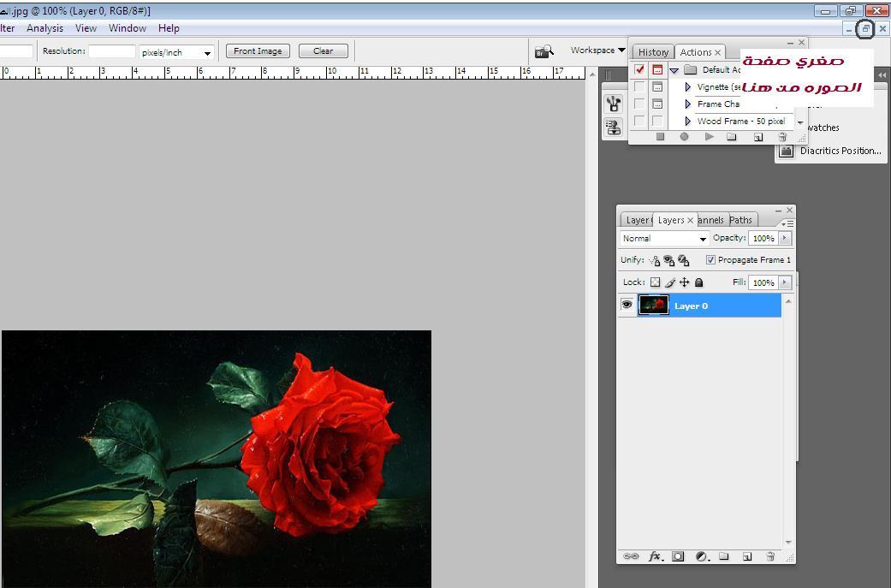891x588 pixels.
Task: Click the Front Image button
Action: click(258, 51)
